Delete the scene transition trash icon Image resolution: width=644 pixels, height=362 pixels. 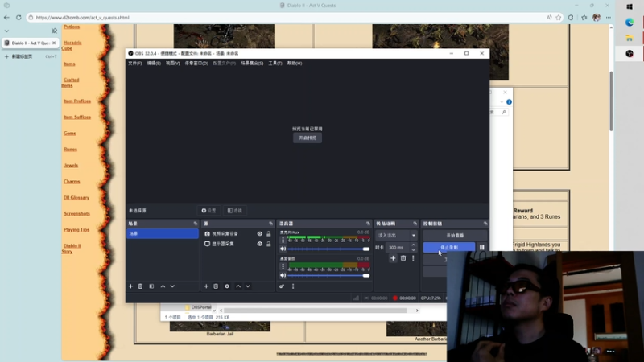403,258
